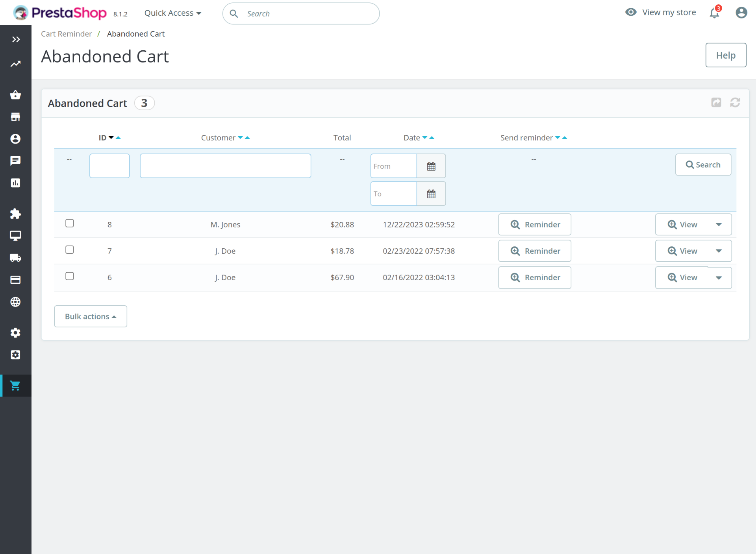Open Modules puzzle piece sidebar icon
The width and height of the screenshot is (756, 554).
click(15, 214)
